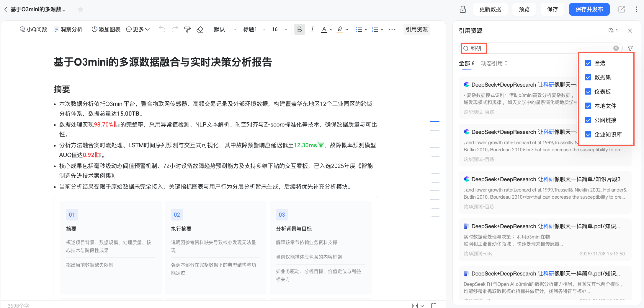The width and height of the screenshot is (644, 308).
Task: Expand the numbered list style arrow
Action: 382,29
